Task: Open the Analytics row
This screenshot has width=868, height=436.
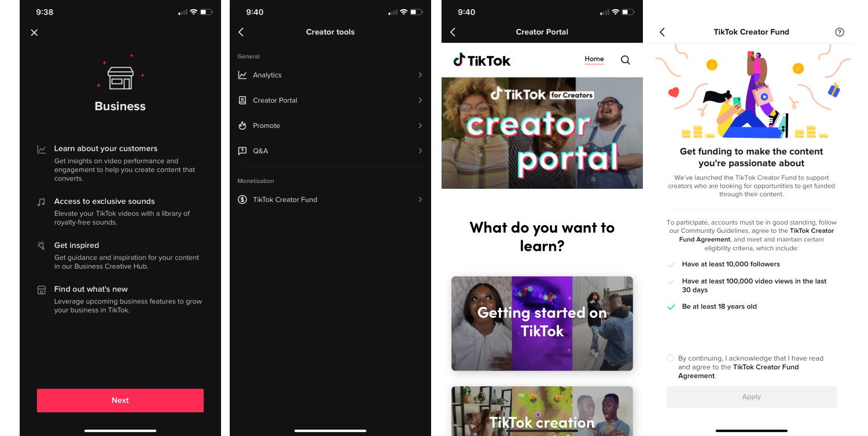Action: pos(330,75)
